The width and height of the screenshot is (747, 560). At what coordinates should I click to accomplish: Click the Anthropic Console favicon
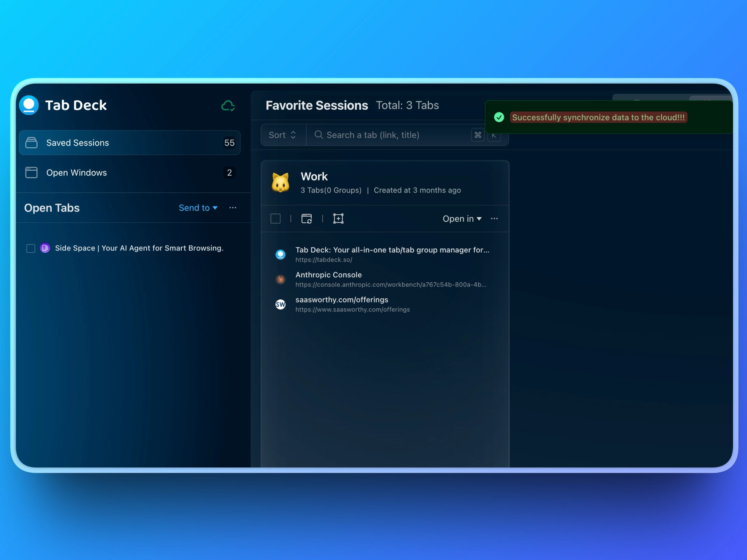click(281, 279)
